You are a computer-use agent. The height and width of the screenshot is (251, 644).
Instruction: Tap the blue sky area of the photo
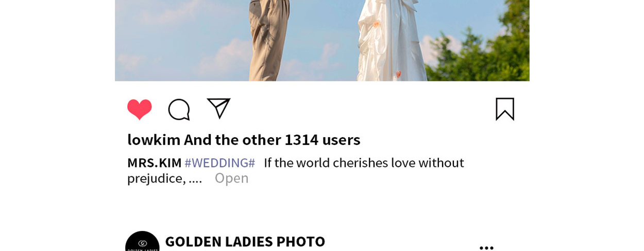tap(180, 36)
